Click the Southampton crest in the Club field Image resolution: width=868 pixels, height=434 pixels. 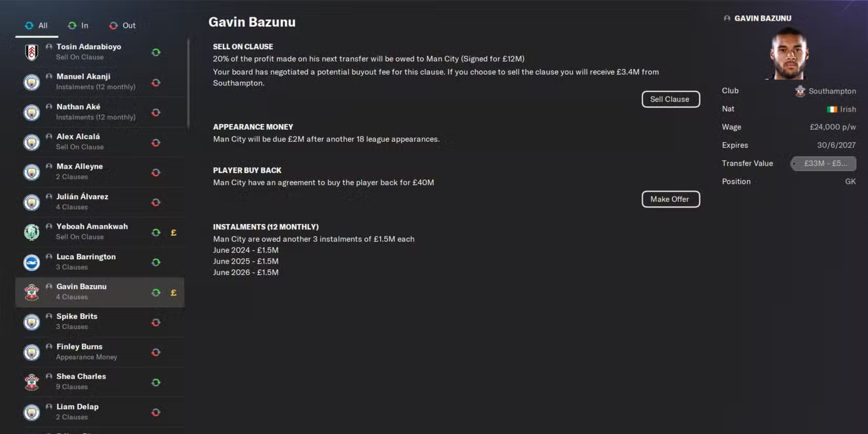tap(800, 91)
